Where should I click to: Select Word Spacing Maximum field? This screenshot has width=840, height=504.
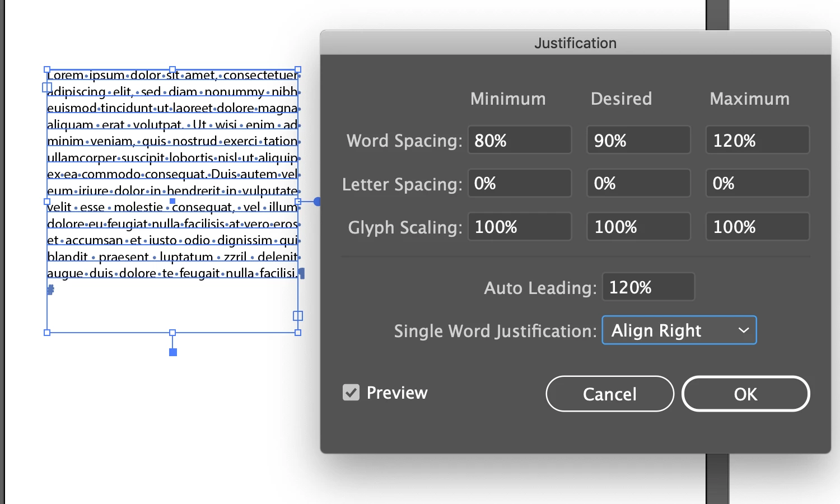(757, 140)
